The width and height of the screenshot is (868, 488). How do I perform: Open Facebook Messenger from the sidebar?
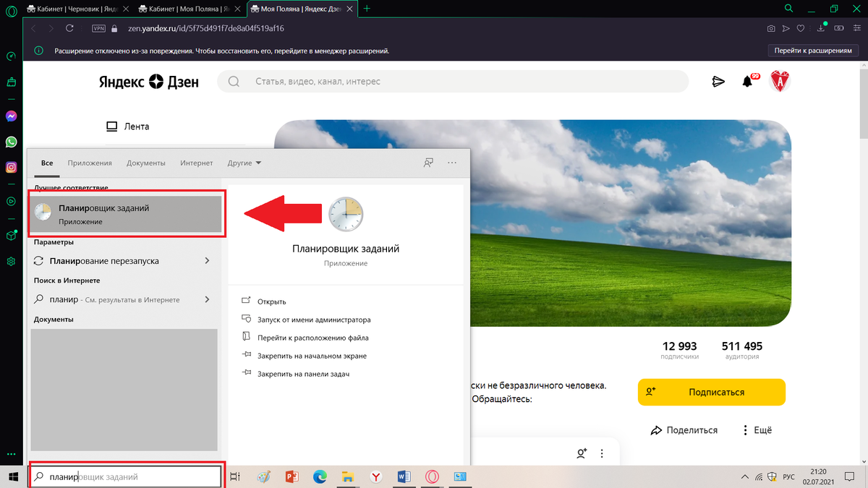tap(10, 116)
